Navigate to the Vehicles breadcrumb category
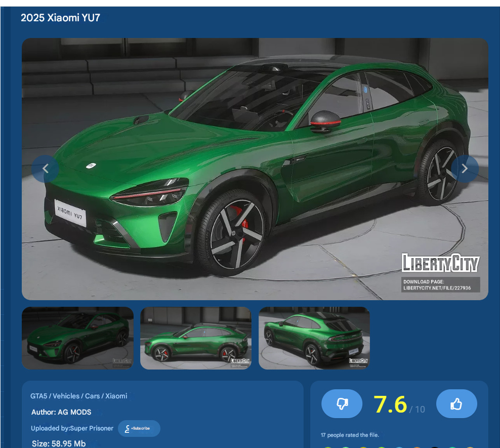The width and height of the screenshot is (500, 448). 66,396
